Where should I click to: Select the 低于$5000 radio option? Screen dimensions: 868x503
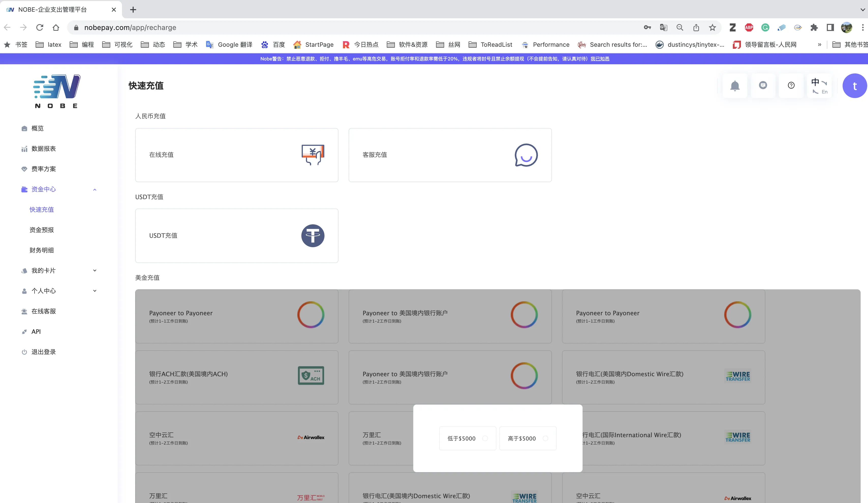pos(485,438)
